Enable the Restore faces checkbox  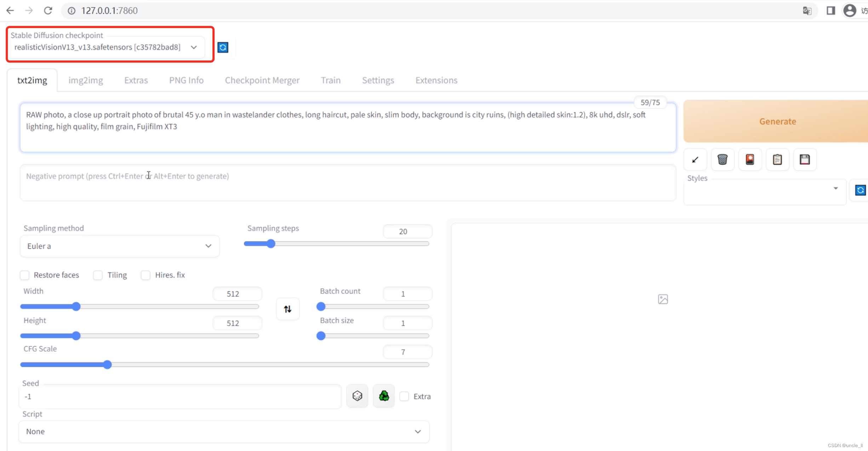coord(25,275)
